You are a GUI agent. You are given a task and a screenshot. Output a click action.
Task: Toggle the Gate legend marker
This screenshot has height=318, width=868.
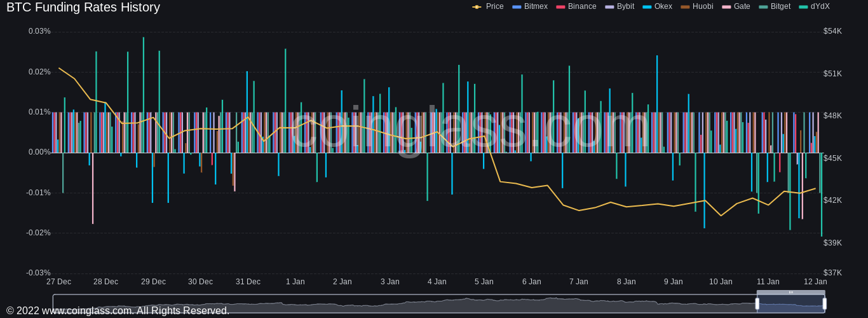(x=736, y=6)
